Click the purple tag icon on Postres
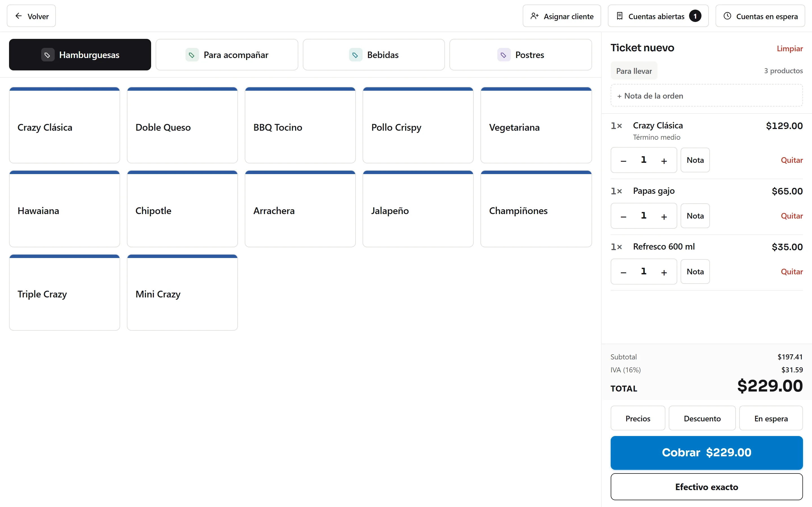This screenshot has width=812, height=507. coord(504,55)
